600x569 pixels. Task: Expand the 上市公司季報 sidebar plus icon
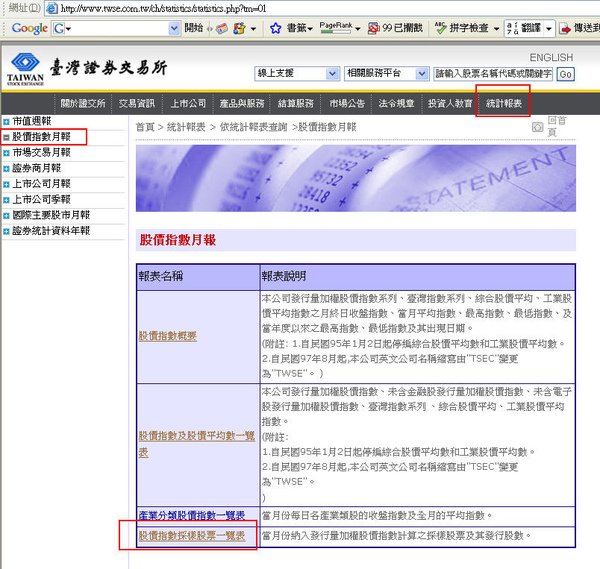[x=6, y=200]
